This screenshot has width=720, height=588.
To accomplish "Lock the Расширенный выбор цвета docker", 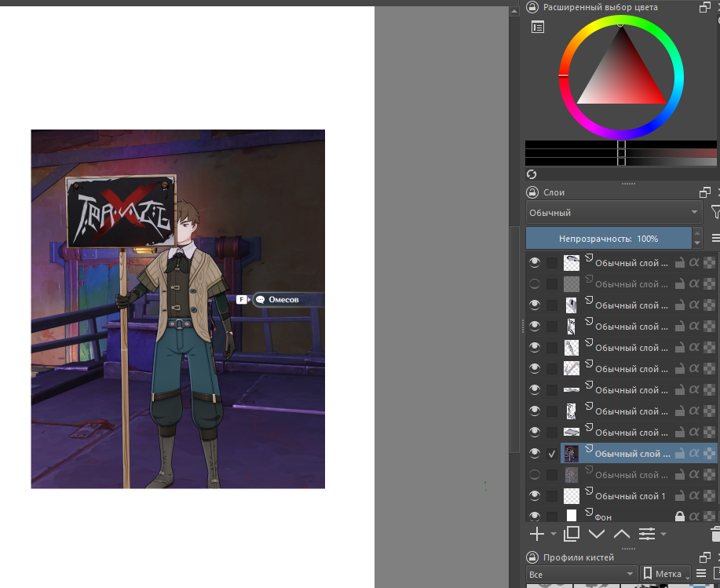I will (x=532, y=7).
